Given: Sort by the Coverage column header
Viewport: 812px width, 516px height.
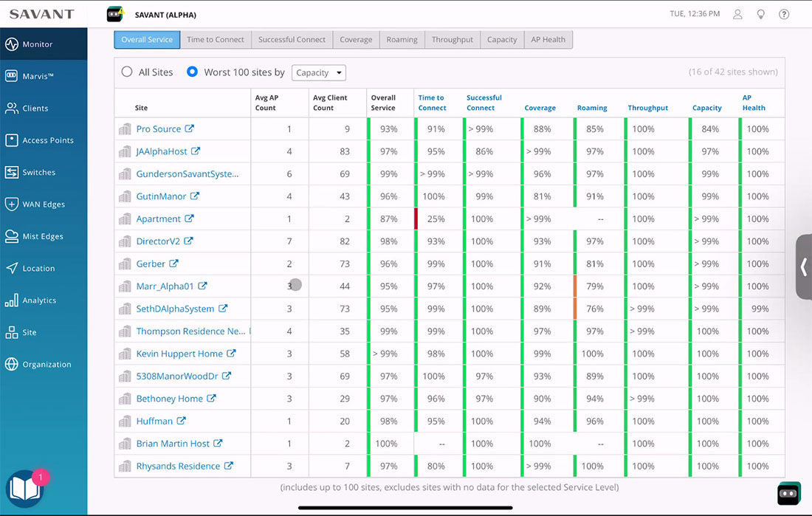Looking at the screenshot, I should point(540,108).
